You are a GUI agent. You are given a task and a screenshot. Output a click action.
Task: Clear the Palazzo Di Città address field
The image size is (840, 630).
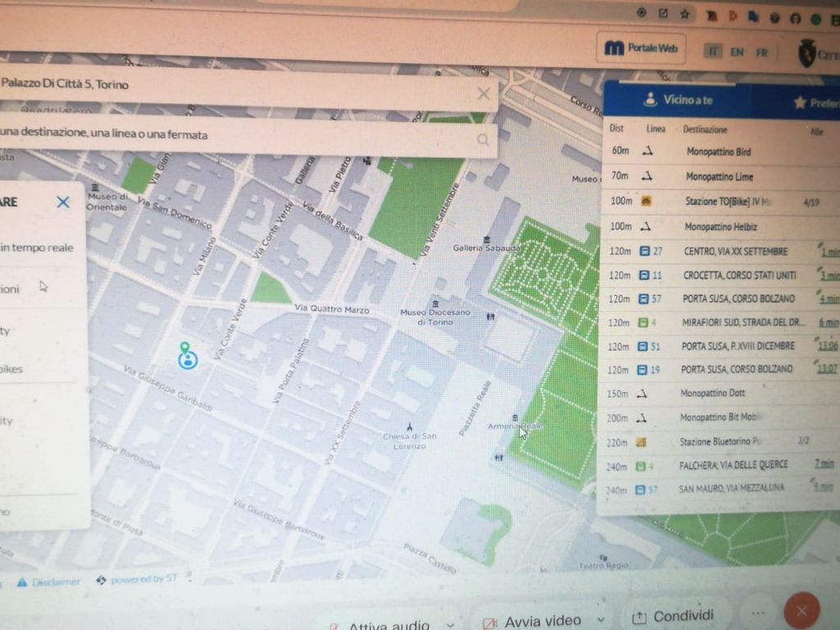(483, 94)
